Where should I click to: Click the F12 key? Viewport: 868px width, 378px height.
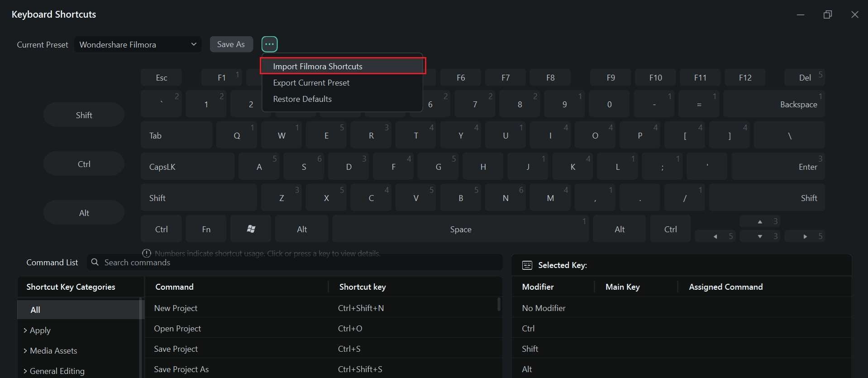tap(745, 77)
